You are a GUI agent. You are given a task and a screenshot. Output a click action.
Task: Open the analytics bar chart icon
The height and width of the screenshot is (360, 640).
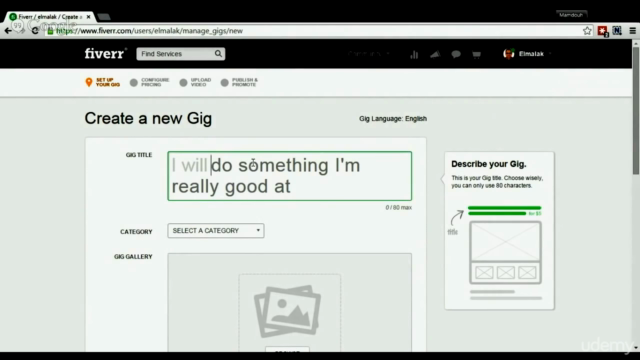[x=414, y=54]
